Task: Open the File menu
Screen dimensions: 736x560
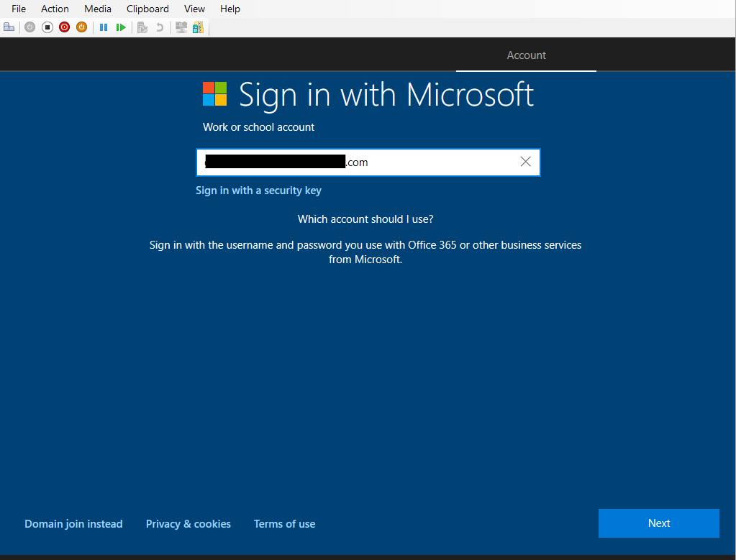Action: (19, 9)
